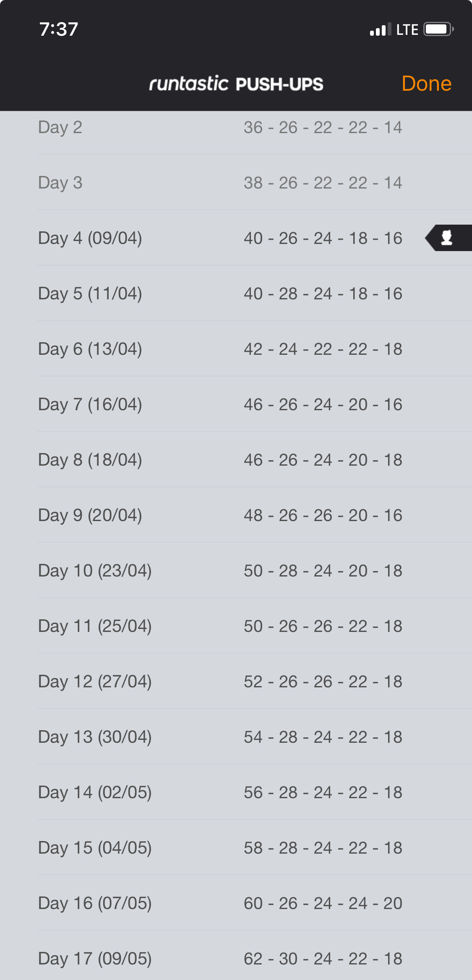Tap the Done button
This screenshot has width=472, height=980.
426,84
